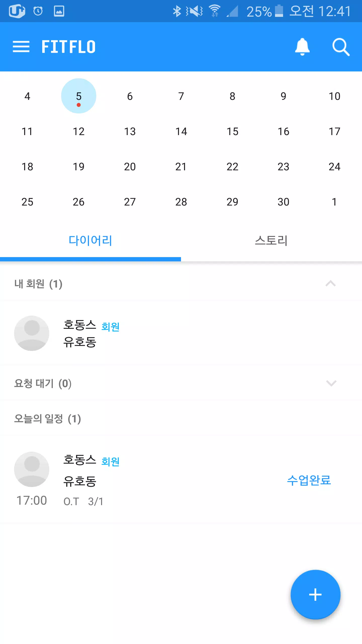Screen dimensions: 362x644
Task: Open notifications bell
Action: click(x=302, y=47)
